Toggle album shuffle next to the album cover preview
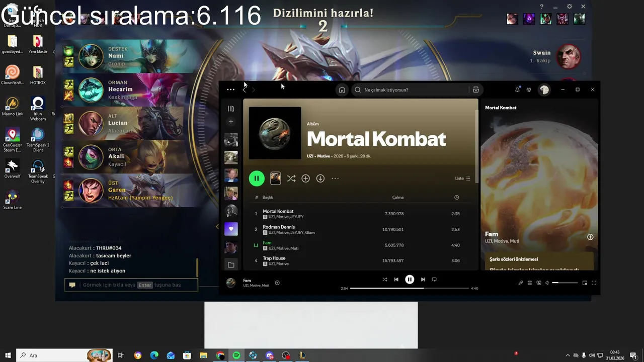This screenshot has width=644, height=362. [291, 178]
